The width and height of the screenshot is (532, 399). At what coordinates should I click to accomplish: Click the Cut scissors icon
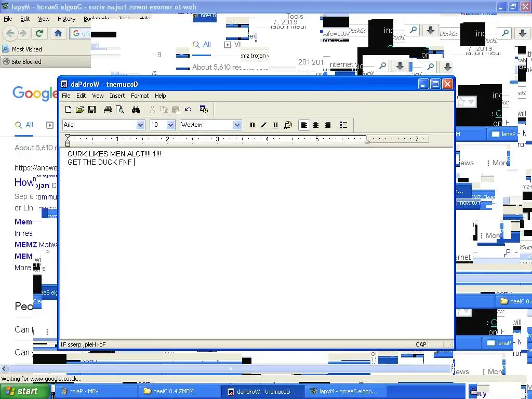[152, 109]
